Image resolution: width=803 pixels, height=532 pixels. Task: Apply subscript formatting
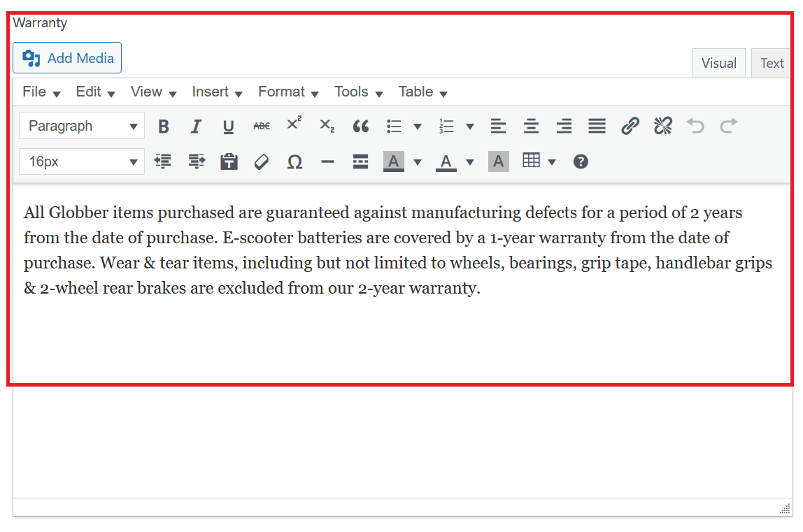click(x=327, y=126)
